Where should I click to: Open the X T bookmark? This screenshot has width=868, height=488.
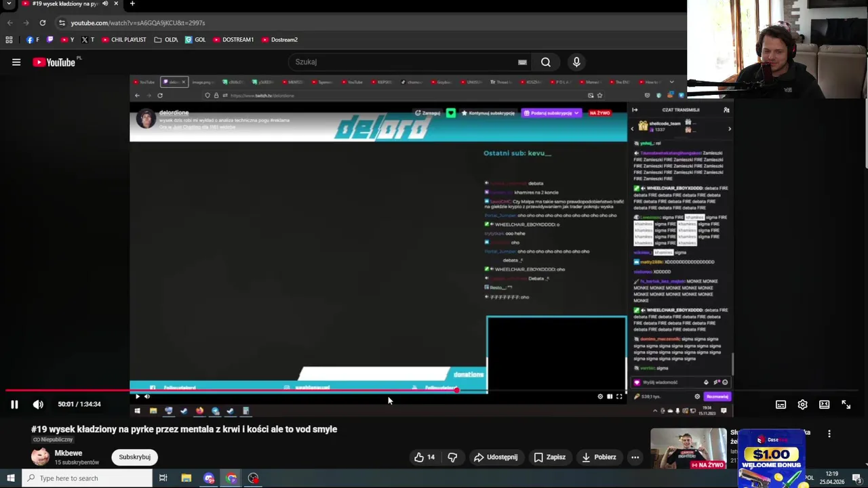pos(87,39)
